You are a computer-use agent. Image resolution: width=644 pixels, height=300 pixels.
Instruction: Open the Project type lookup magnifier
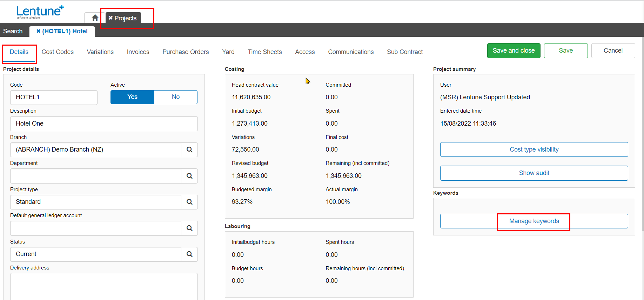[189, 202]
